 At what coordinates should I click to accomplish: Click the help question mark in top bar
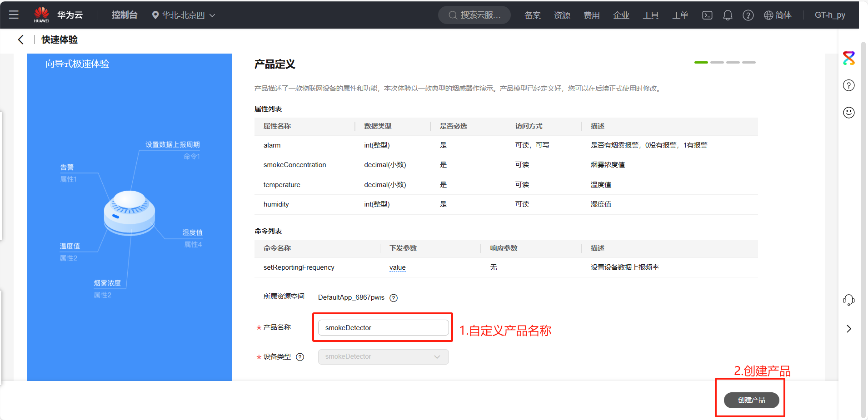click(748, 15)
